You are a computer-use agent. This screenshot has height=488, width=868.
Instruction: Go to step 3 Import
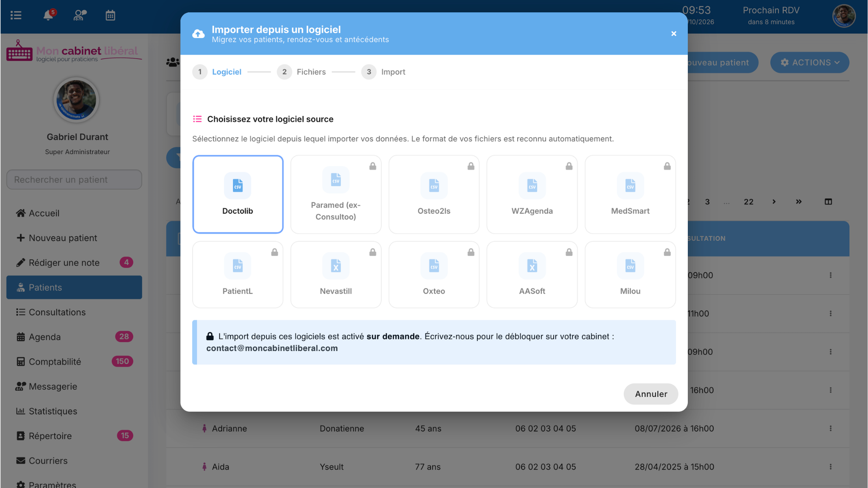point(383,72)
